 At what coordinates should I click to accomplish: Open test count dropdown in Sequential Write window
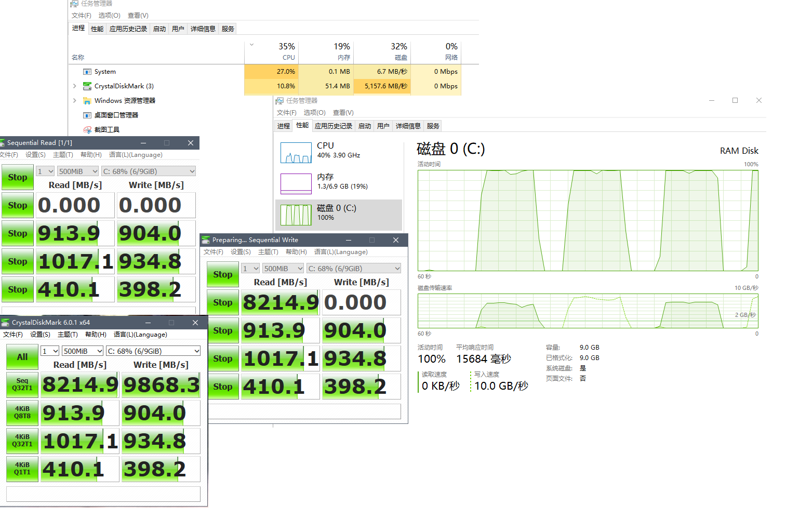pos(250,269)
